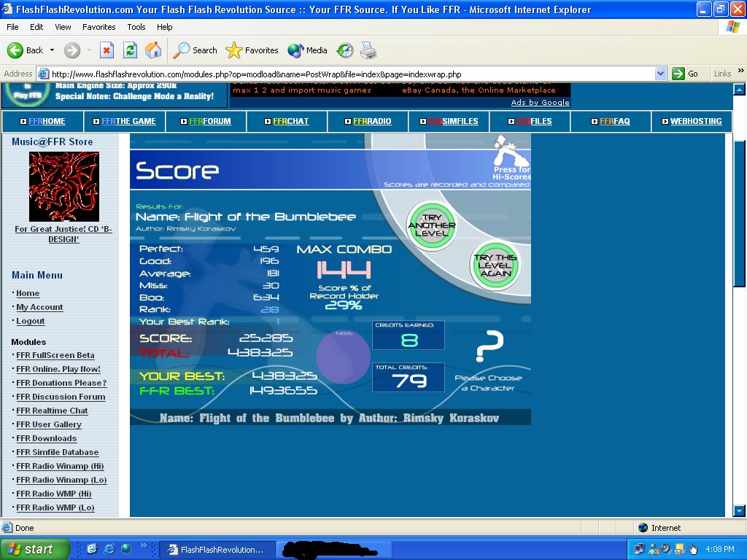Click the Print toolbar icon

[x=368, y=50]
